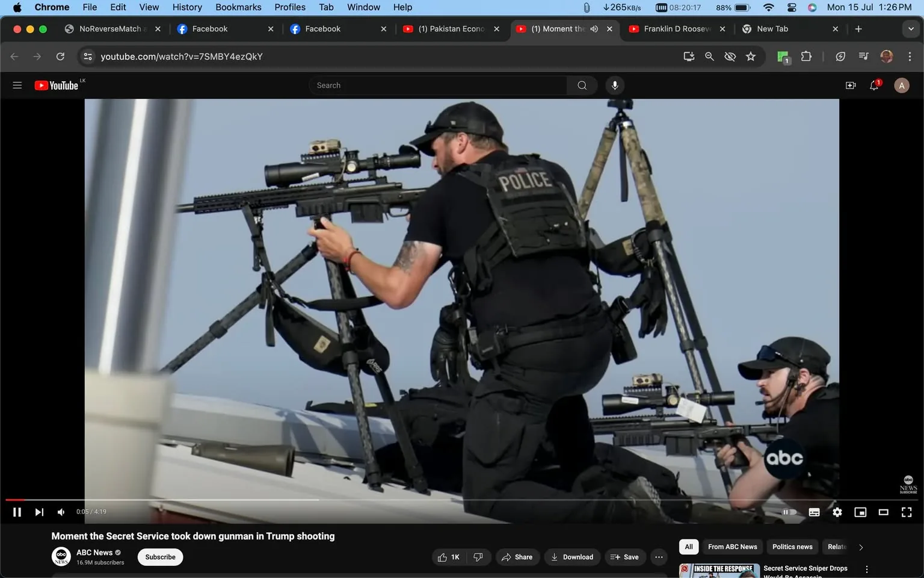The image size is (924, 578).
Task: Open YouTube notifications bell
Action: [873, 85]
